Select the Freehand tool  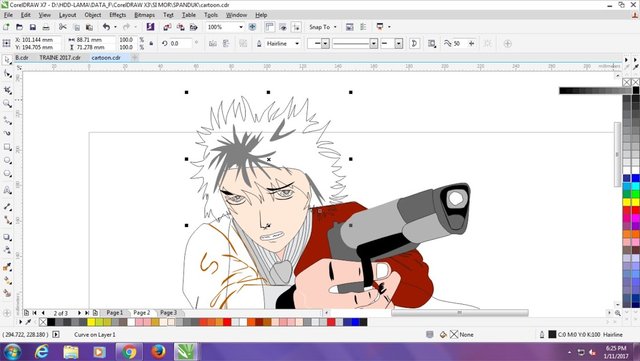click(x=7, y=120)
